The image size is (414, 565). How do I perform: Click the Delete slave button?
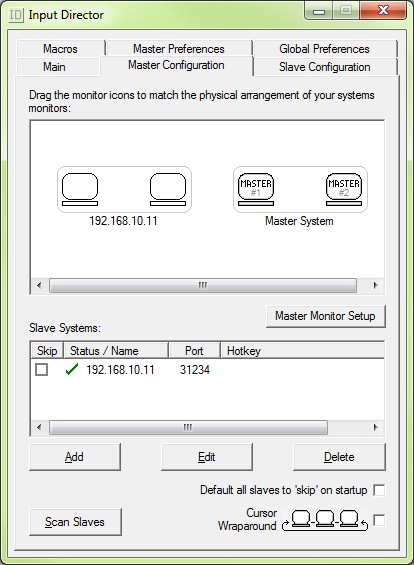[339, 457]
